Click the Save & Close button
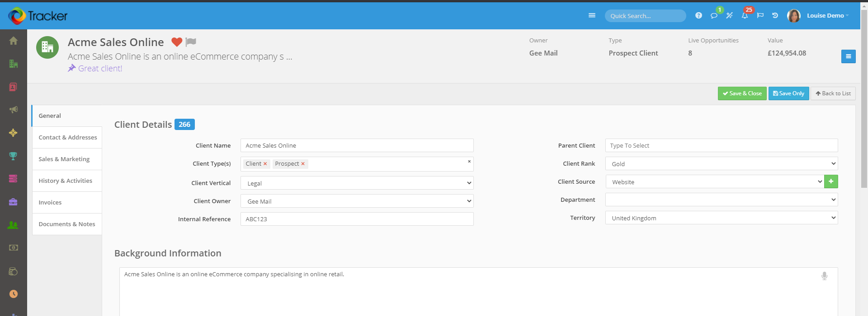 click(742, 93)
